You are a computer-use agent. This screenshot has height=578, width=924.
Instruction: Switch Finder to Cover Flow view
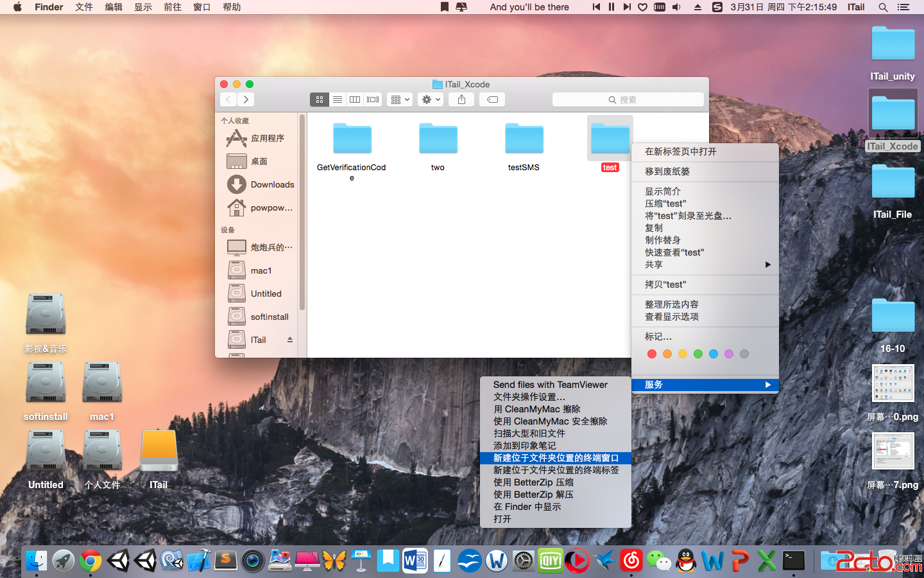(x=373, y=100)
